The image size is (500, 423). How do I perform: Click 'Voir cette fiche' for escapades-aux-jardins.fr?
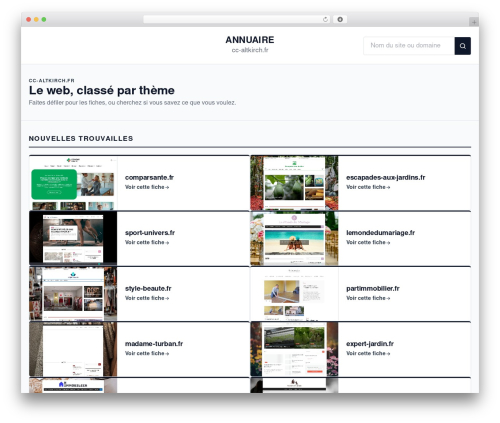368,187
